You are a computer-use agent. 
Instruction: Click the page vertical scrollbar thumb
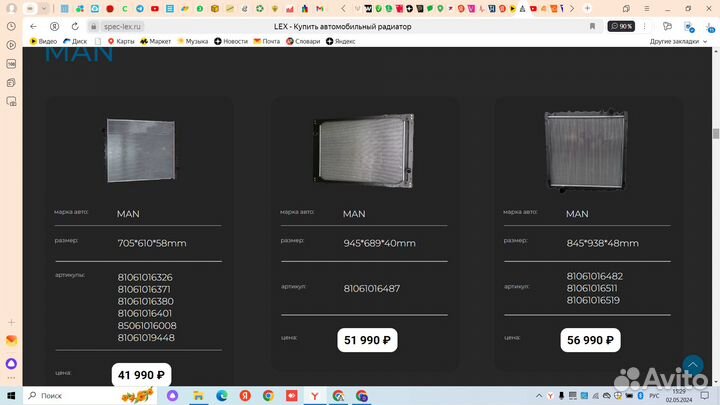715,134
